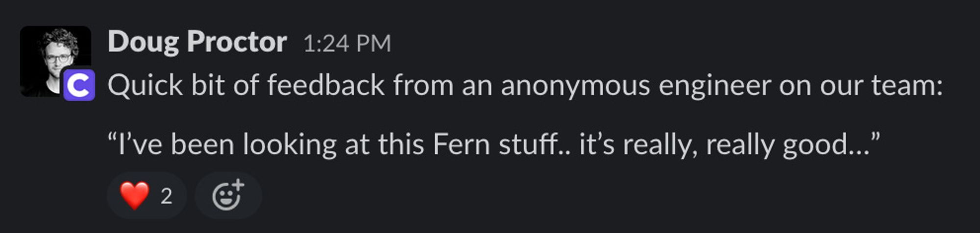Click the purple C badge on avatar

(x=79, y=86)
